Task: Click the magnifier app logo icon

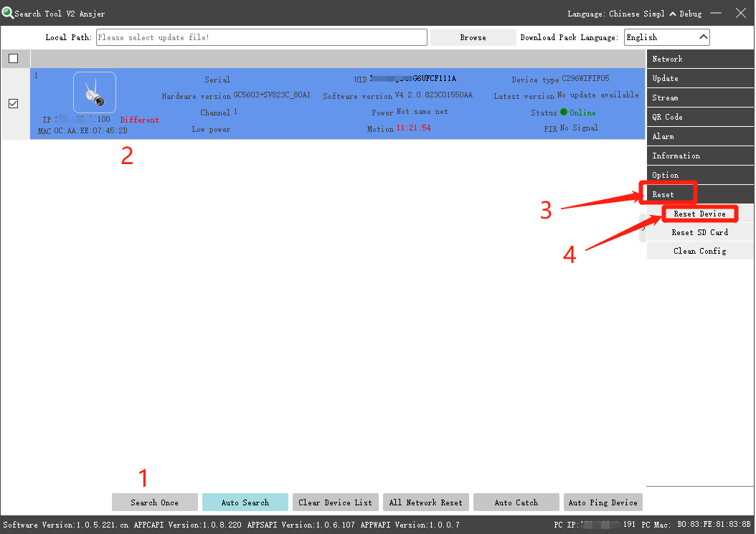Action: [x=7, y=13]
